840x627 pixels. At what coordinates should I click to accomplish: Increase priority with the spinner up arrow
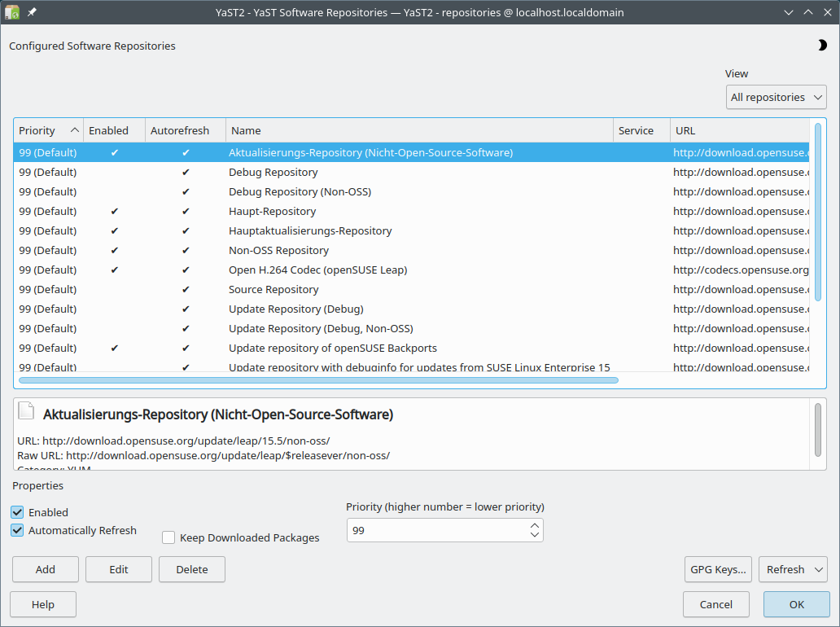(535, 525)
